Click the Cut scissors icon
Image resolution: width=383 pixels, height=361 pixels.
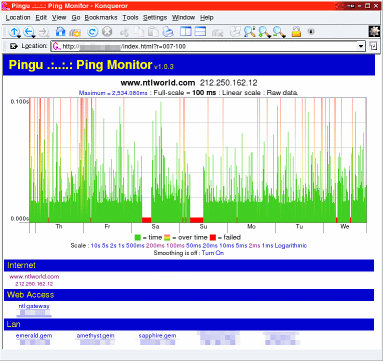coord(125,32)
